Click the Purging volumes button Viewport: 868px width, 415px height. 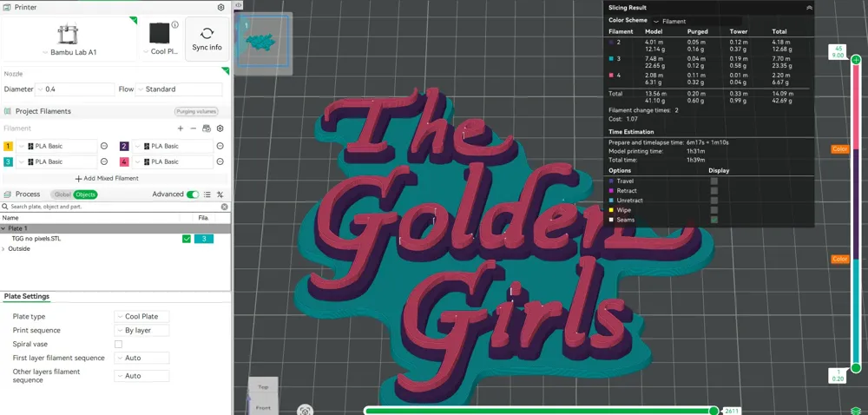tap(196, 111)
